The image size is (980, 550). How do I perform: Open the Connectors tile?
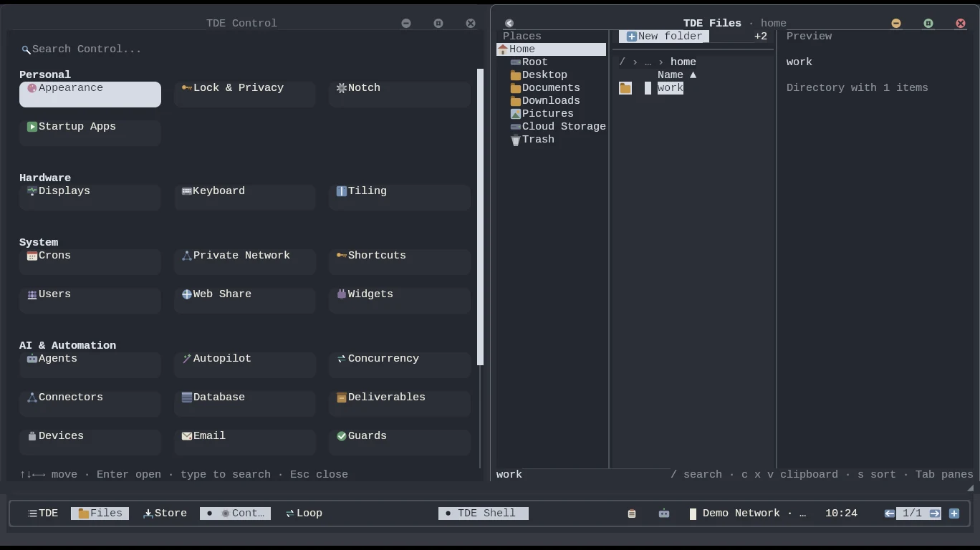[x=90, y=403]
